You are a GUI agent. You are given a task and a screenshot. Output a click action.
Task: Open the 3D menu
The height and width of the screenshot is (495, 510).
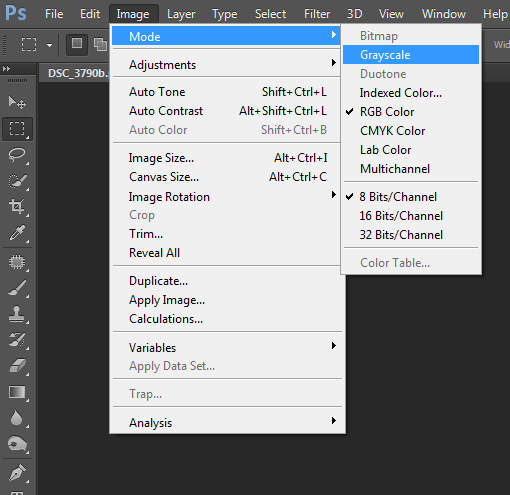point(354,14)
